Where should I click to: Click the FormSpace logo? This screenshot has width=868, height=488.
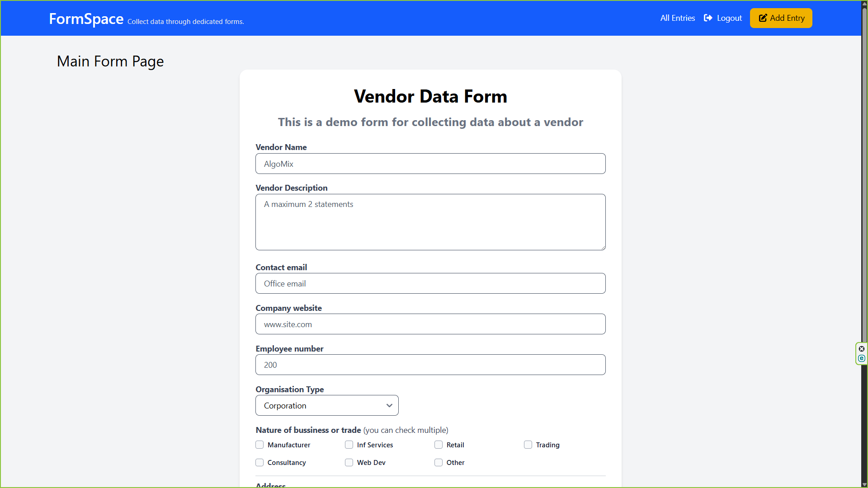[86, 19]
